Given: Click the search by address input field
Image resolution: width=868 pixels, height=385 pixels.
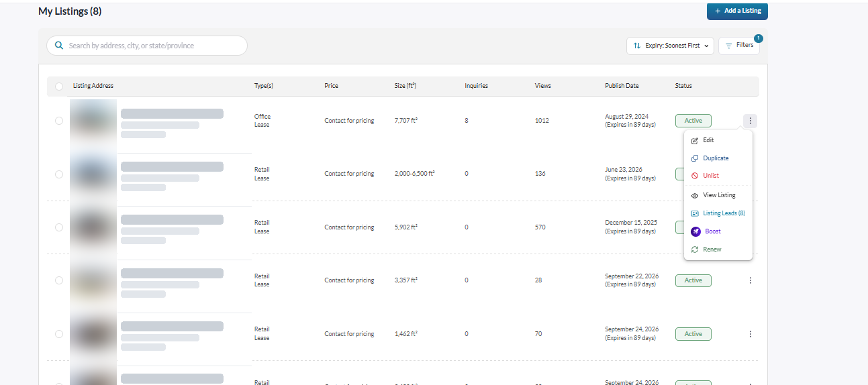Looking at the screenshot, I should (x=147, y=46).
